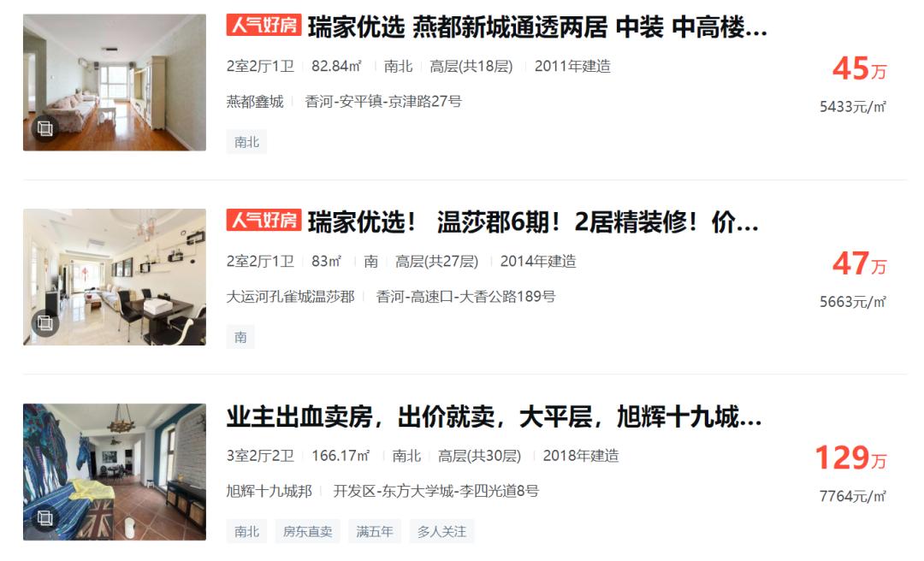Click 人气好房 badge on 燕都新城 listing
Viewport: 924px width, 561px height.
coord(264,25)
